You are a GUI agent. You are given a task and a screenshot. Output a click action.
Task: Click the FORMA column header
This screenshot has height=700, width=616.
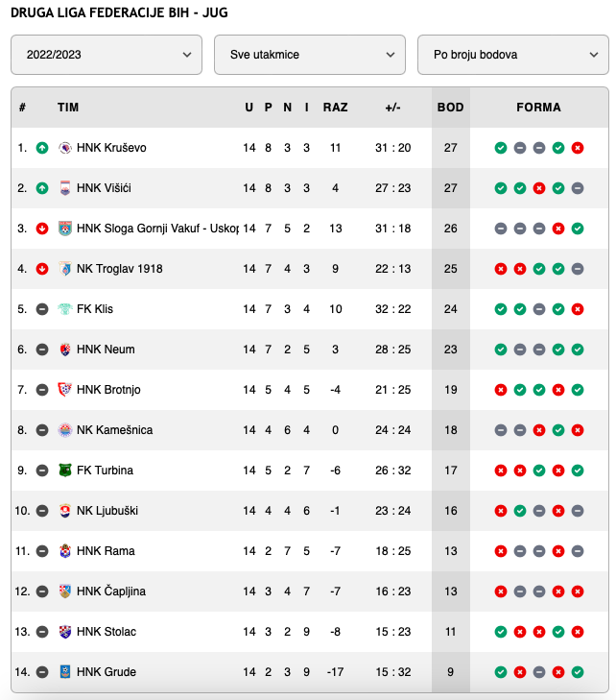[x=539, y=108]
